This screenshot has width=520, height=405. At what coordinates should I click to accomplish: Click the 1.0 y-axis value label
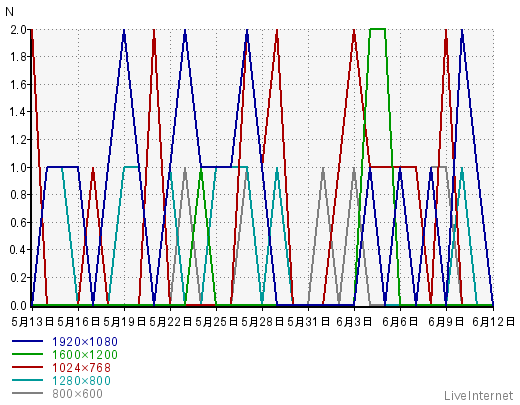tap(18, 167)
